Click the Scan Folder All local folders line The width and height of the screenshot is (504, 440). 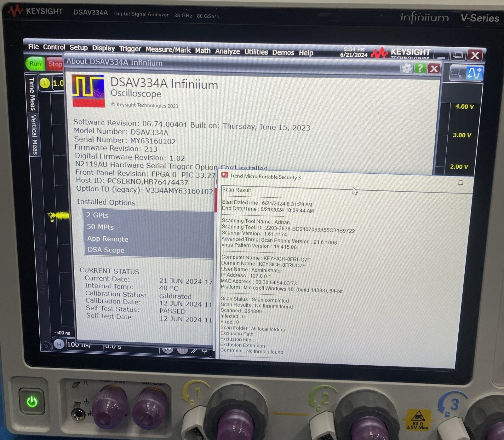point(252,329)
